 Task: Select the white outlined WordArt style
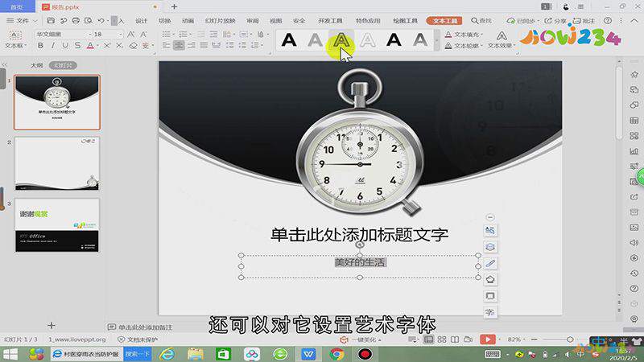click(x=368, y=39)
